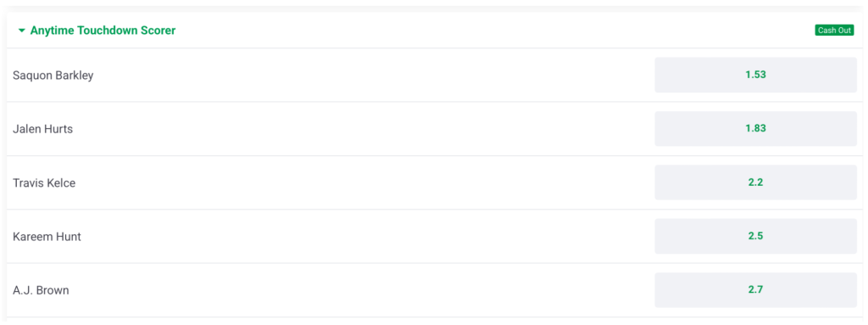The image size is (868, 325).
Task: Click the Cash Out indicator in the market header
Action: 834,31
